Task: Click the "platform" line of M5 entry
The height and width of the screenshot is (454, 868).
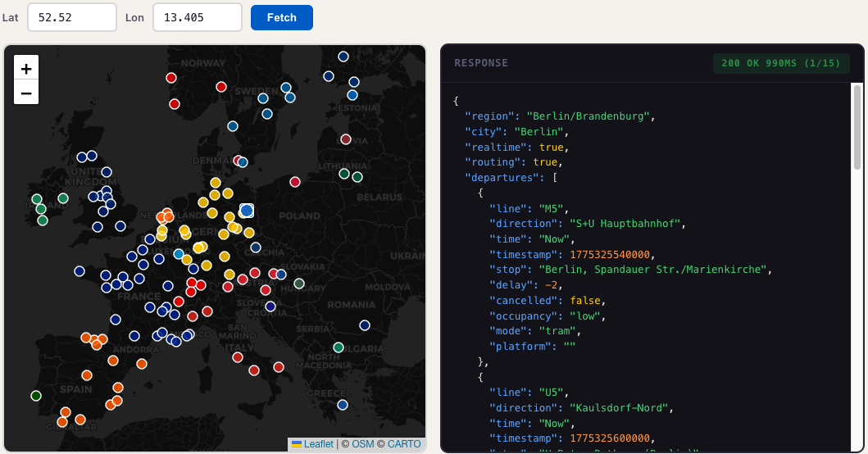Action: [x=533, y=347]
